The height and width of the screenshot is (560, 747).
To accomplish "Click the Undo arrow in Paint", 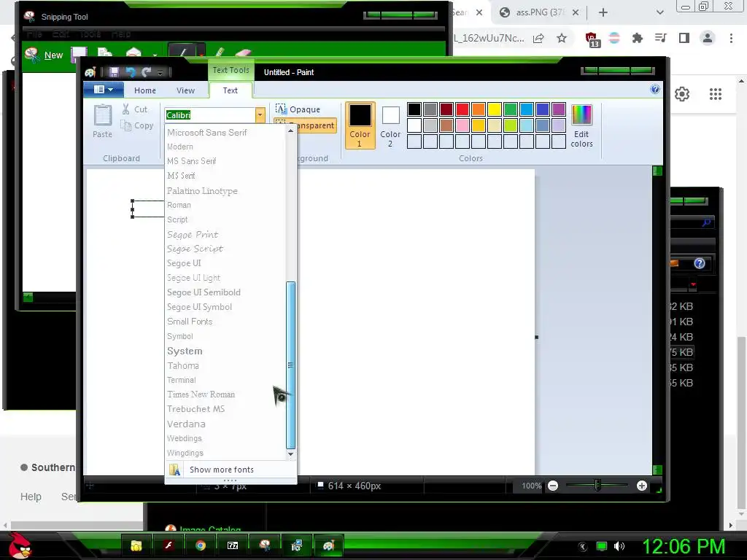I will 130,72.
